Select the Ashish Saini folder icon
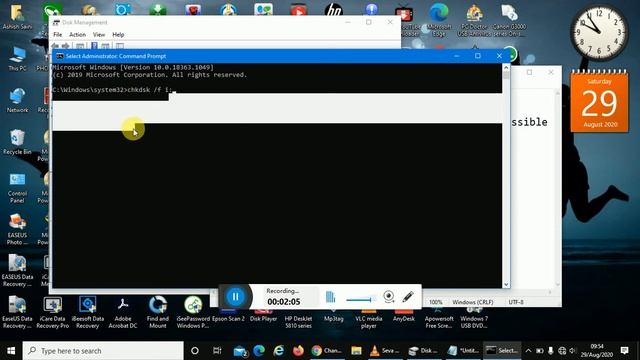640x360 pixels. coord(17,17)
